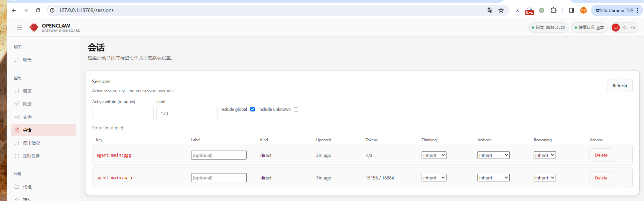
Task: Click the hamburger menu icon beside OpenClaw logo
Action: click(19, 28)
